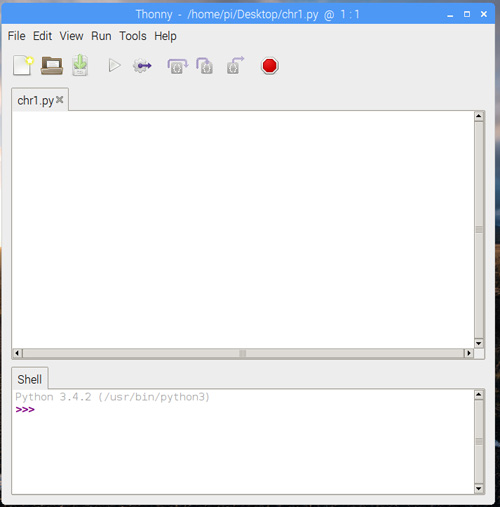500x507 pixels.
Task: Click the Step into debug icon
Action: click(205, 66)
